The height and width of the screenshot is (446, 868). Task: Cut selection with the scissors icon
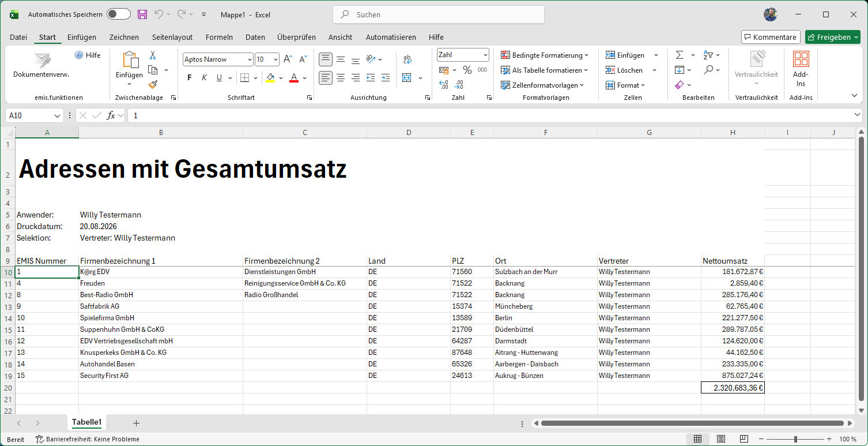[153, 55]
